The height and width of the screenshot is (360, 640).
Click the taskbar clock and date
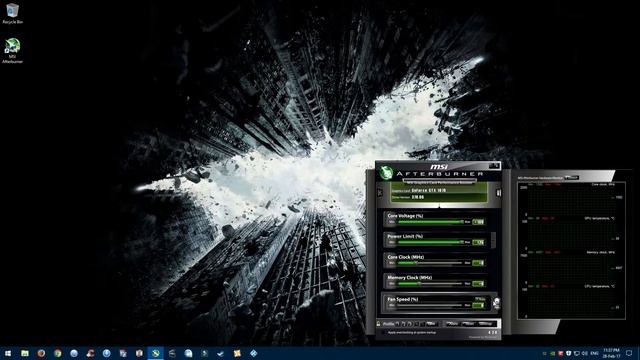(611, 353)
